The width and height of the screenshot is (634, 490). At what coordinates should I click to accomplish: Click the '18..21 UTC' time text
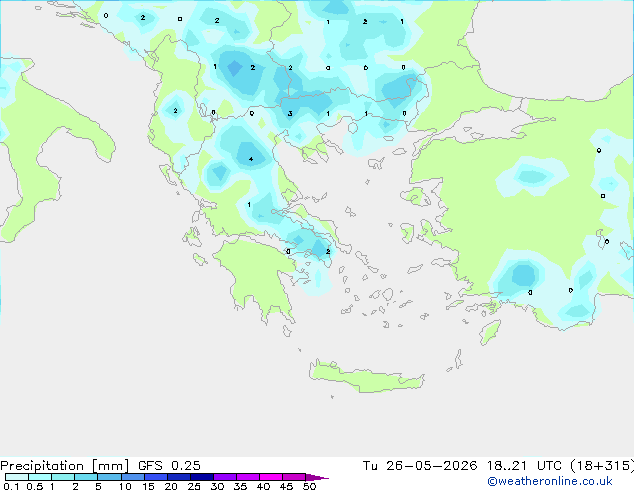tap(524, 466)
